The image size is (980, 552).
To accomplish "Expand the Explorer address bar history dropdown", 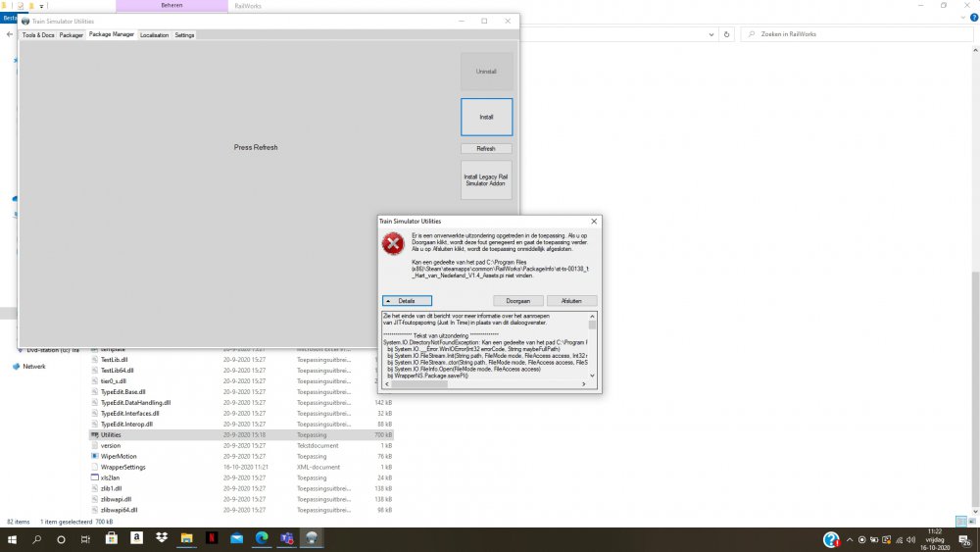I will tap(711, 34).
